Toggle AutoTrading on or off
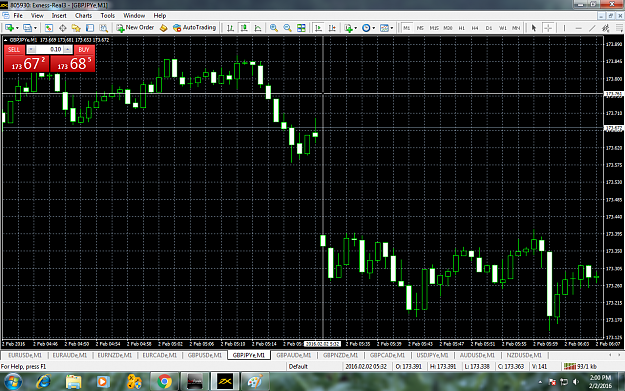The width and height of the screenshot is (625, 391). point(195,28)
